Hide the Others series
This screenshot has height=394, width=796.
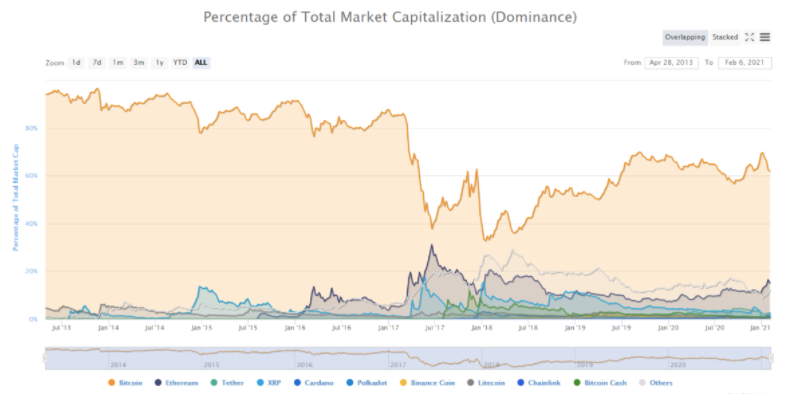(655, 383)
